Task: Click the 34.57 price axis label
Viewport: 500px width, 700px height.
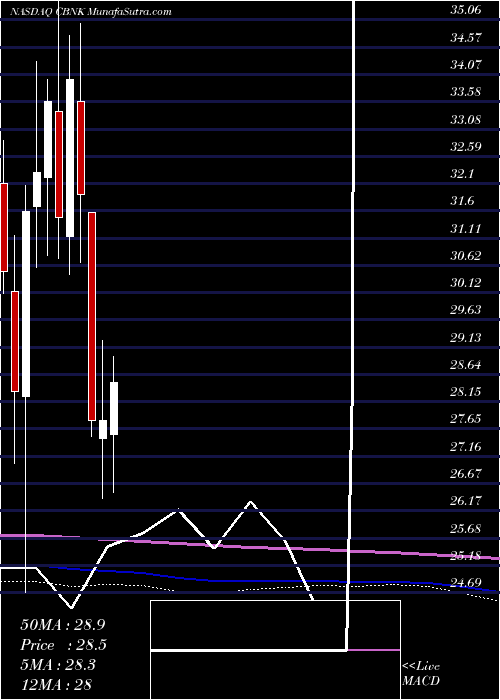Action: point(465,37)
